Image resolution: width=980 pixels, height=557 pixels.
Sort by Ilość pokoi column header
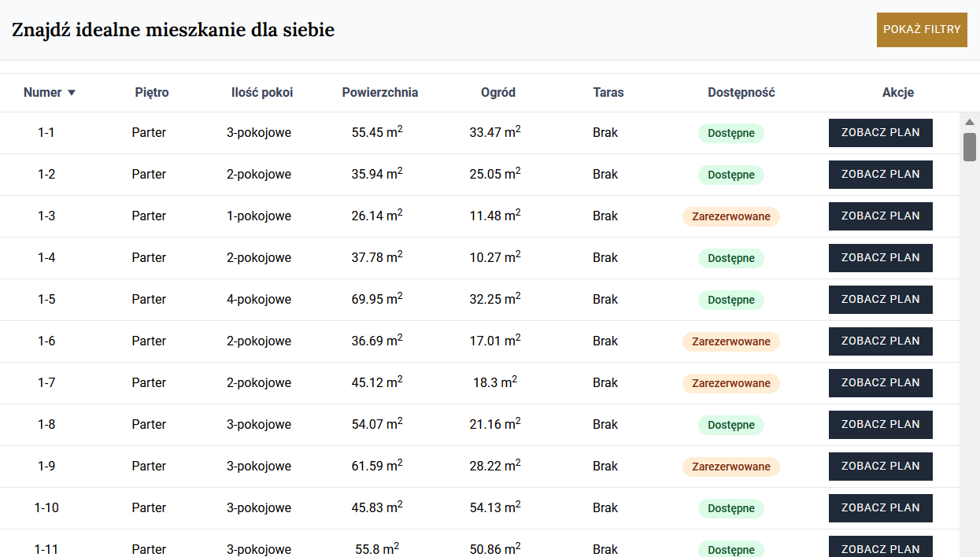[x=261, y=93]
